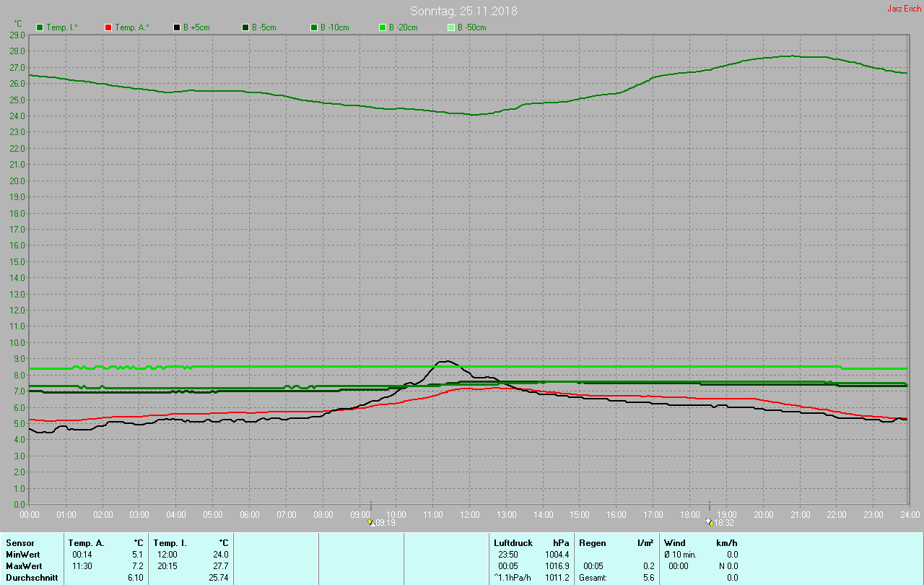Viewport: 924px width, 585px height.
Task: Click the Temp. I. minimum value 24.0
Action: pos(220,555)
